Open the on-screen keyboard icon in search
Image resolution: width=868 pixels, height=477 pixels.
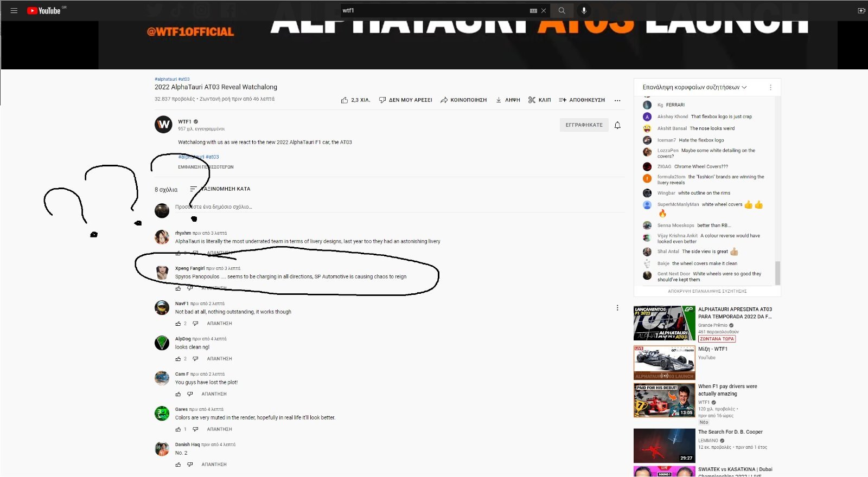click(x=533, y=10)
